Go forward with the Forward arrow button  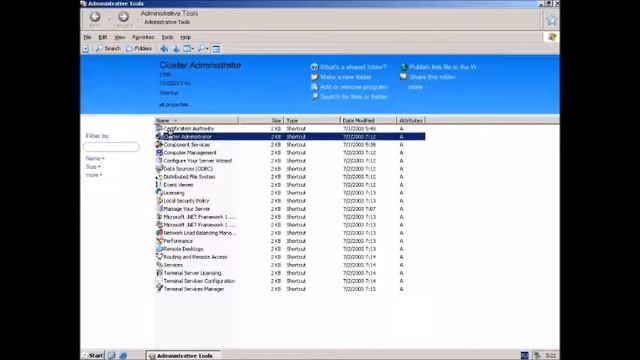tap(123, 17)
